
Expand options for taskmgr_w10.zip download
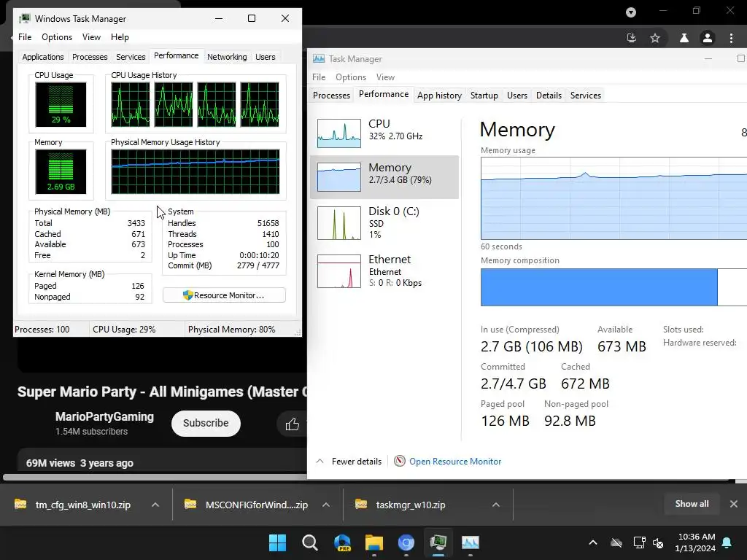[x=496, y=505]
